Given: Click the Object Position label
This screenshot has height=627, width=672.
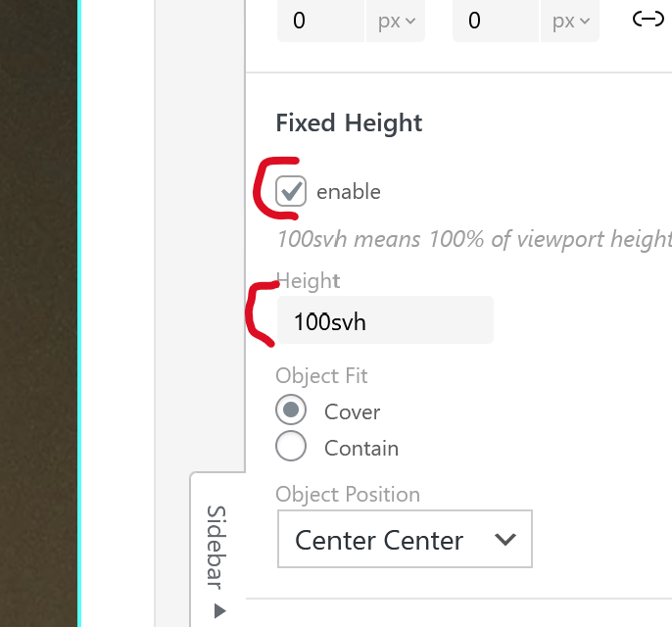Looking at the screenshot, I should [x=348, y=495].
